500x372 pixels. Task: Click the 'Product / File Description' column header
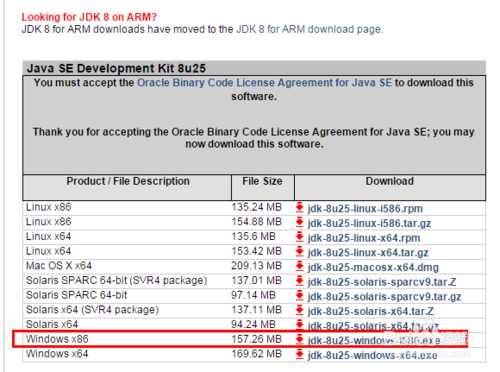[128, 181]
